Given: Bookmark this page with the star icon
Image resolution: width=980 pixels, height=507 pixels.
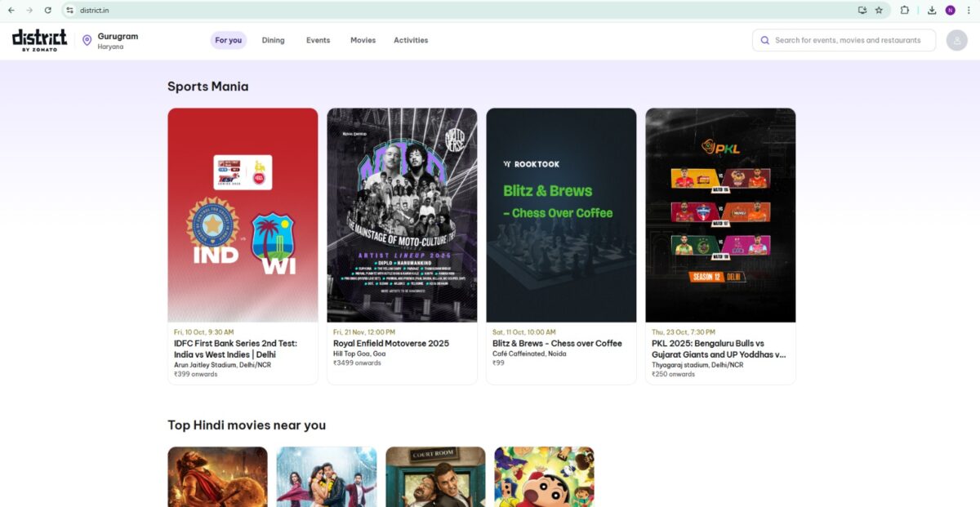Looking at the screenshot, I should click(x=879, y=10).
